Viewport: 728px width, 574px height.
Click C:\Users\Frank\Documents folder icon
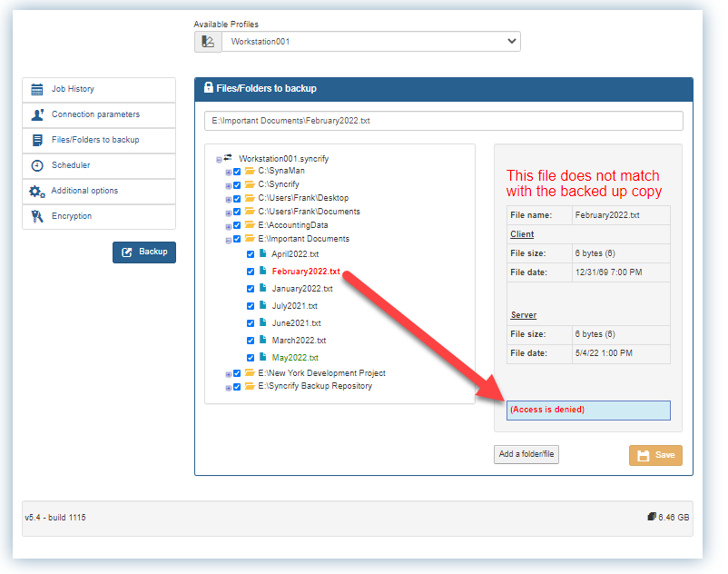pyautogui.click(x=250, y=212)
